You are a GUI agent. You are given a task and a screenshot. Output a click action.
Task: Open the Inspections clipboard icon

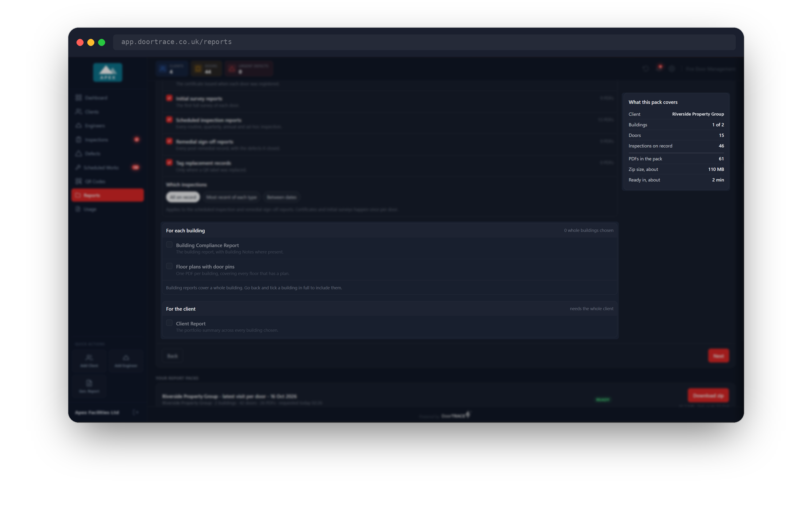pyautogui.click(x=79, y=139)
